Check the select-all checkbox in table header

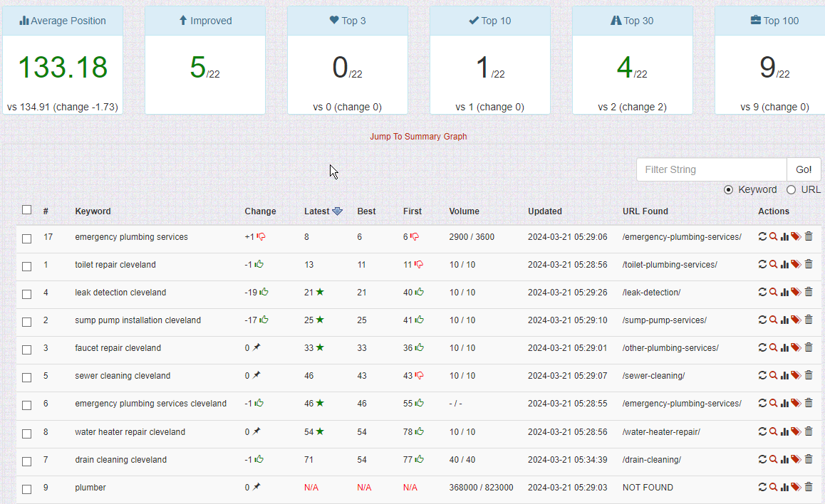click(27, 210)
